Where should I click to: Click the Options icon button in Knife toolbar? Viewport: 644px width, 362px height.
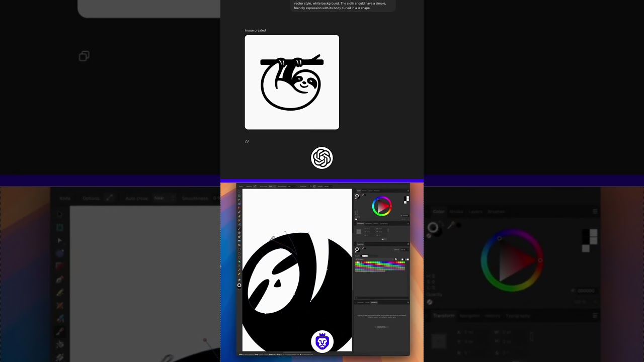(x=255, y=186)
